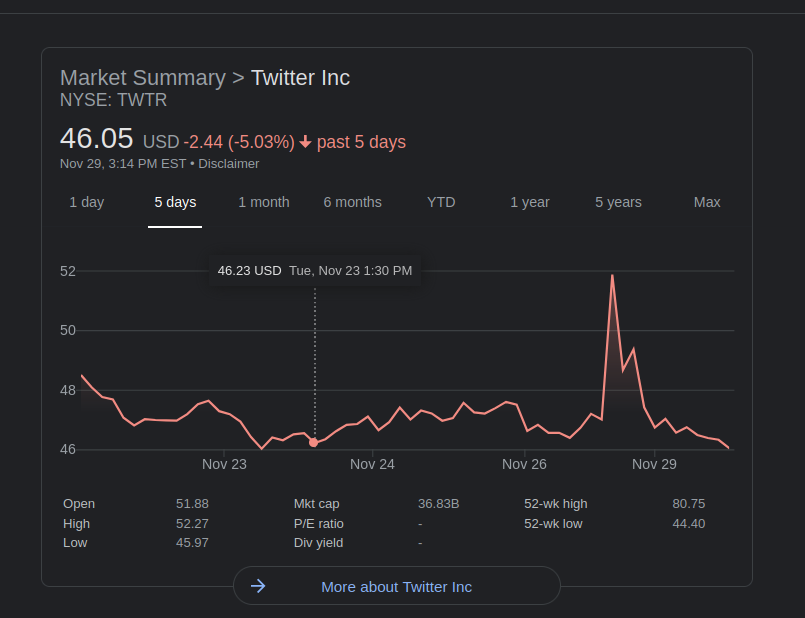This screenshot has width=805, height=618.
Task: Click the past 5 days label
Action: tap(361, 142)
